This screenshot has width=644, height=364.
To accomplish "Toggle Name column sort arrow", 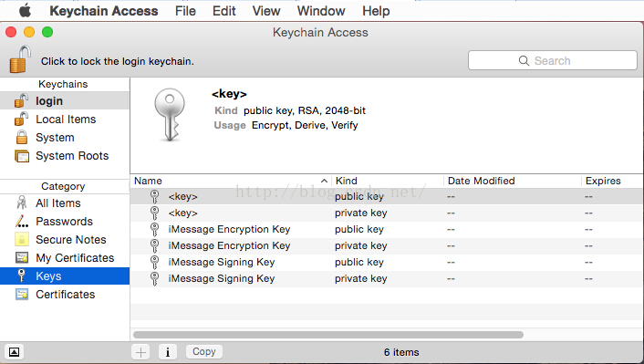I will coord(324,181).
